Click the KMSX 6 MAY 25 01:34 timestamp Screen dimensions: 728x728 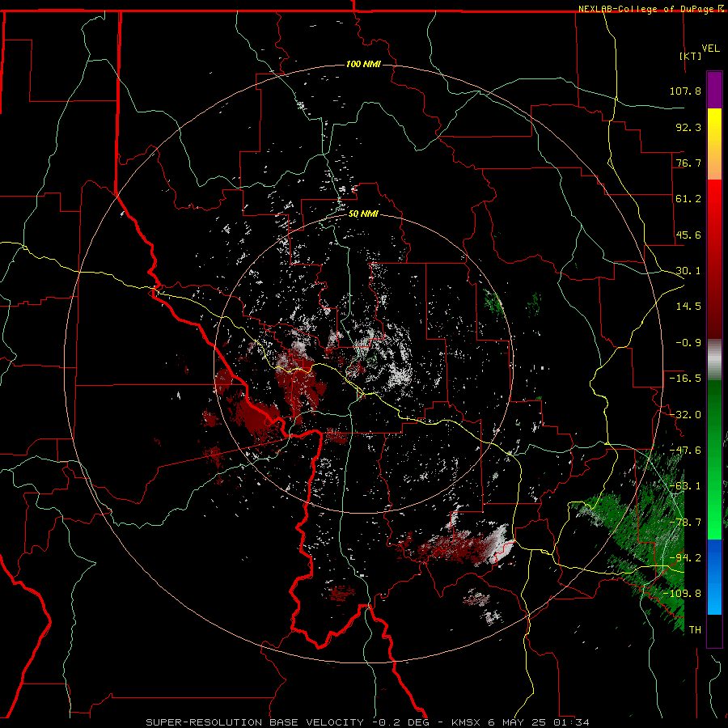click(x=520, y=722)
